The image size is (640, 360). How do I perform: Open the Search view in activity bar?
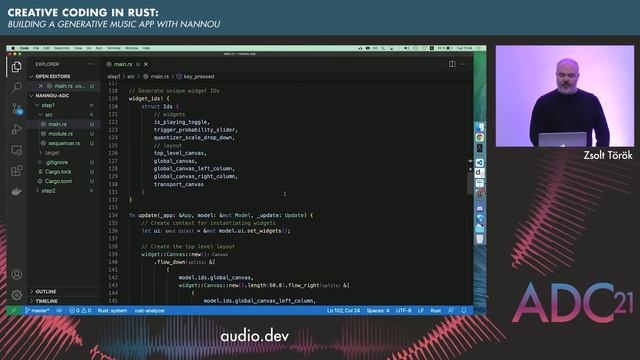(x=16, y=87)
